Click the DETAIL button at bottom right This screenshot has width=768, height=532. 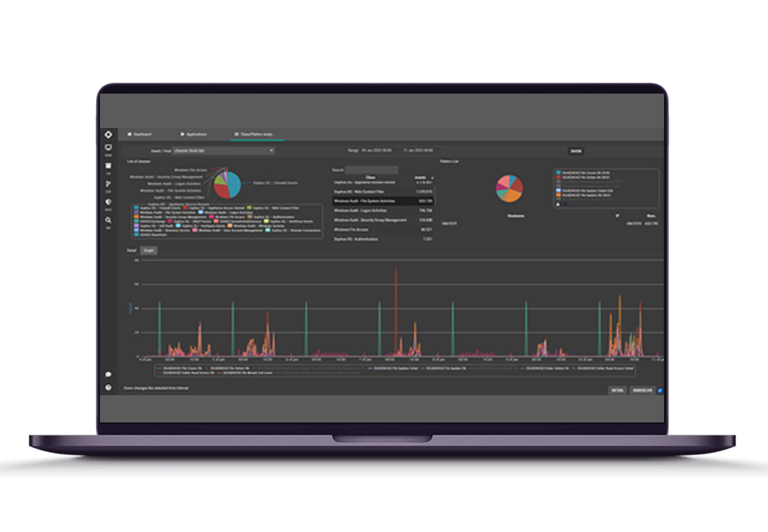tap(618, 390)
